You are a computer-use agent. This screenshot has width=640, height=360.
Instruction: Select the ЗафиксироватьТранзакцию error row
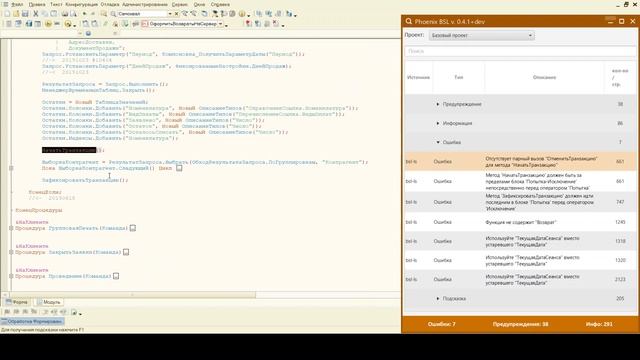click(520, 202)
